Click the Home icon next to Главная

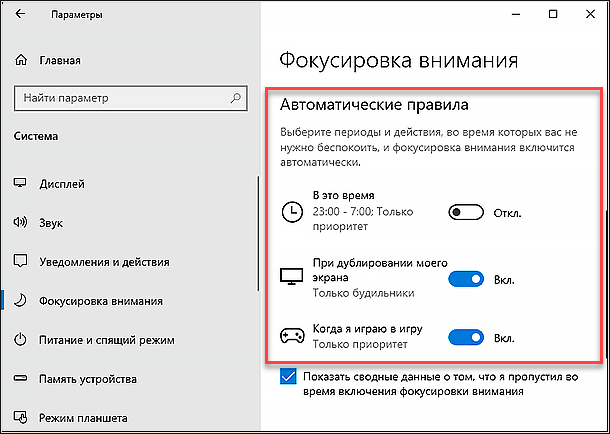pos(22,60)
